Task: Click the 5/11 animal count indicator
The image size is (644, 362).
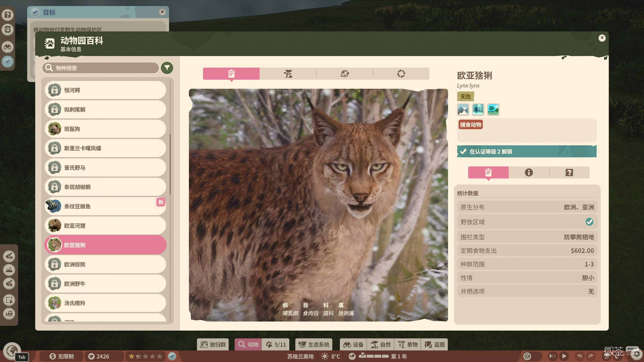Action: coord(276,344)
